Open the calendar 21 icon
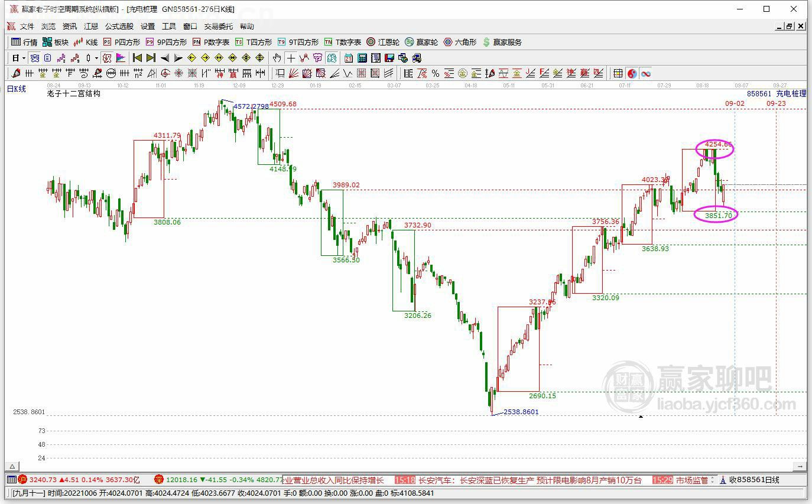The height and width of the screenshot is (504, 812). point(349,58)
